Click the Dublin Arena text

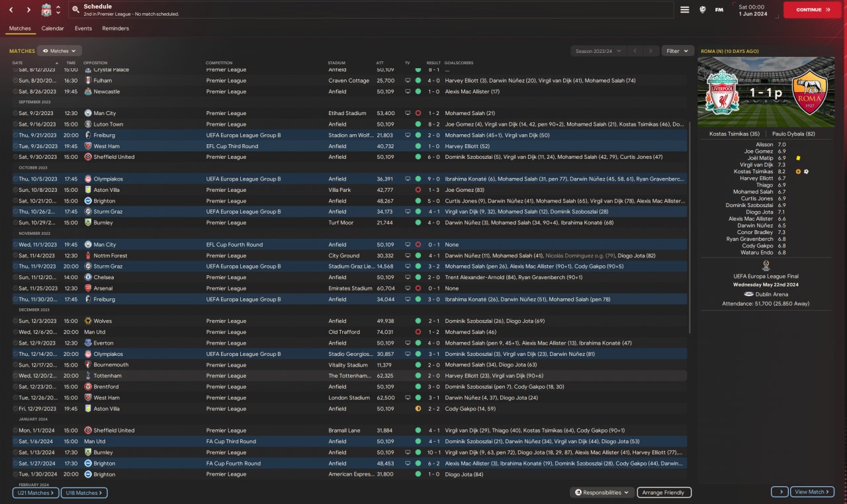771,294
